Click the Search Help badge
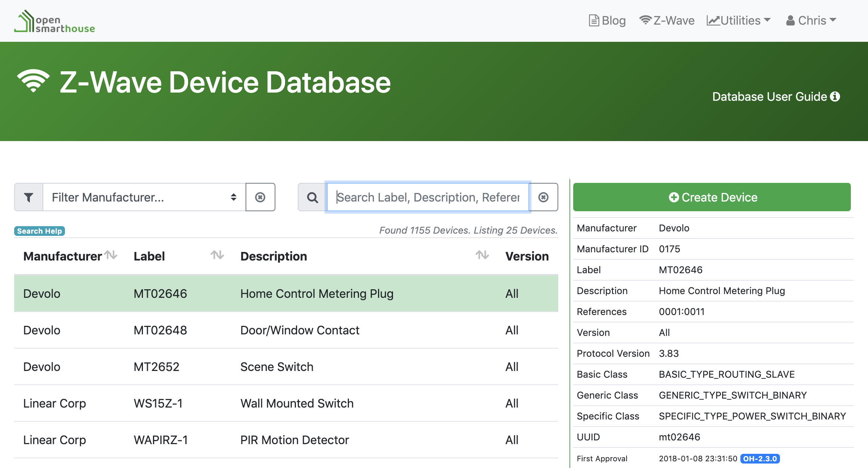Viewport: 868px width, 468px height. (40, 231)
